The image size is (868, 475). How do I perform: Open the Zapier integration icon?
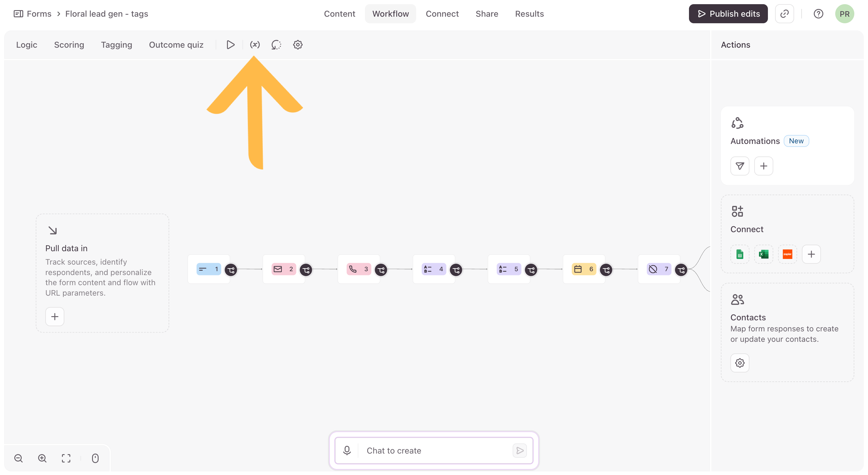[788, 254]
